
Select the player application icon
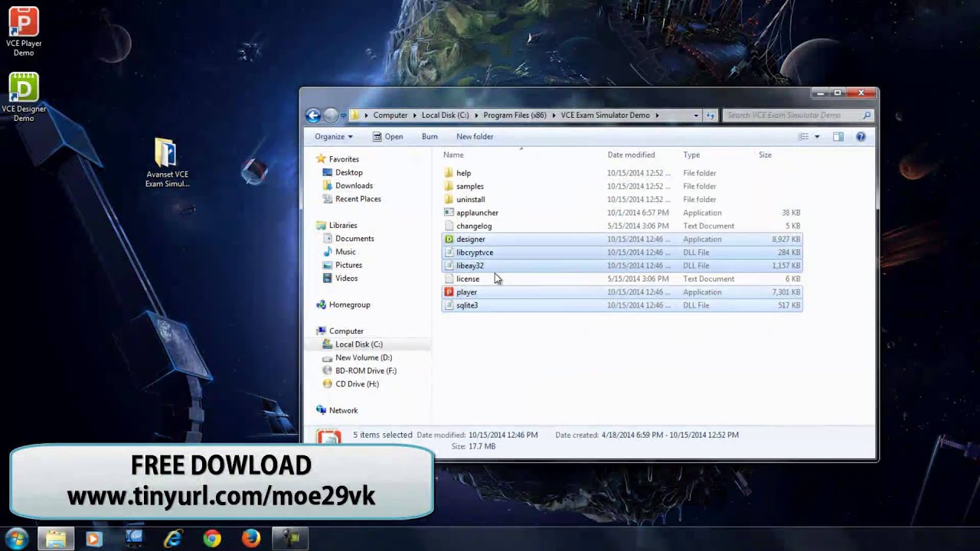click(449, 292)
